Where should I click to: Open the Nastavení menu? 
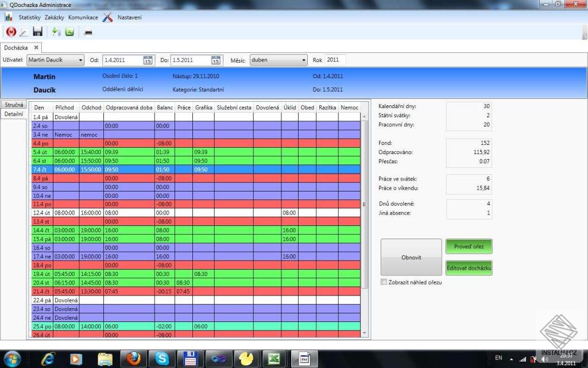(129, 17)
